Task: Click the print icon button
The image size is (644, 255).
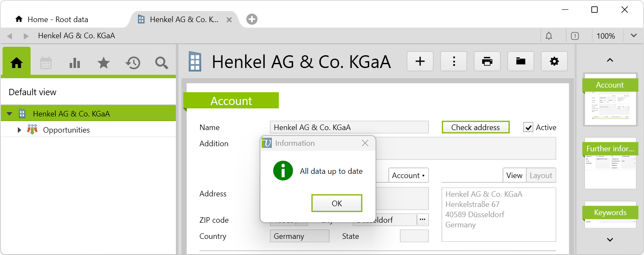Action: (487, 62)
